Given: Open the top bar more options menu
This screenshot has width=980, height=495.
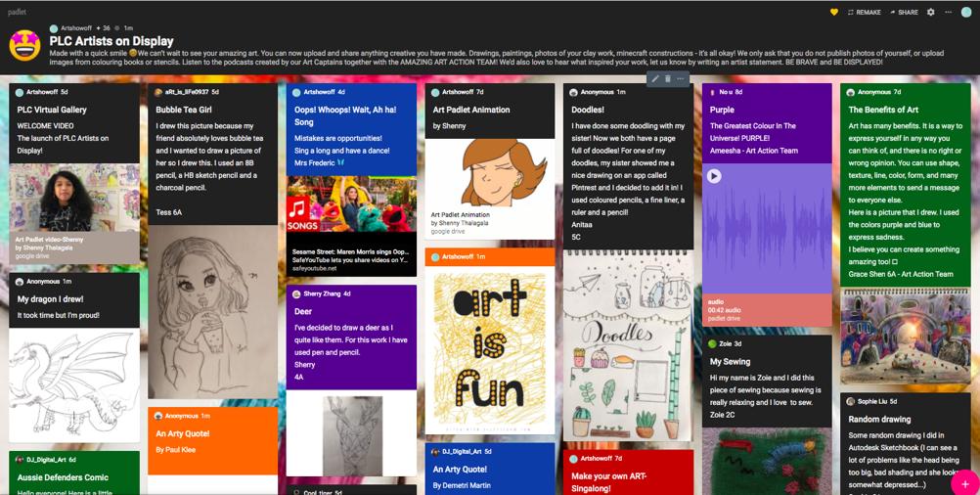Looking at the screenshot, I should [x=948, y=12].
